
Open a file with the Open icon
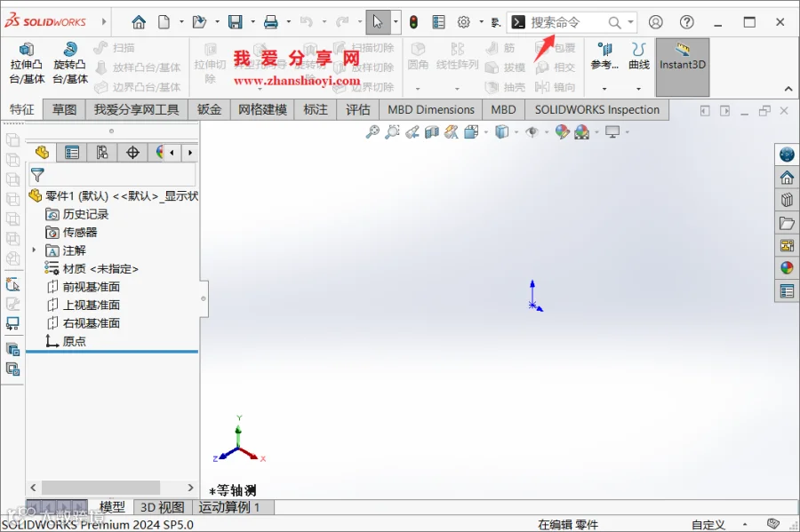pos(199,22)
